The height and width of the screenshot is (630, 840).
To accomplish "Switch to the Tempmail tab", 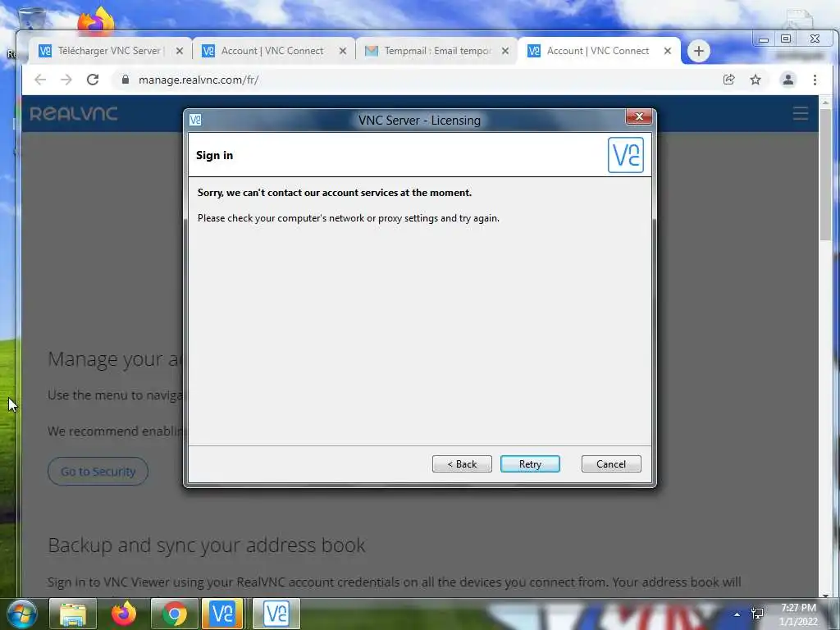I will pos(436,51).
